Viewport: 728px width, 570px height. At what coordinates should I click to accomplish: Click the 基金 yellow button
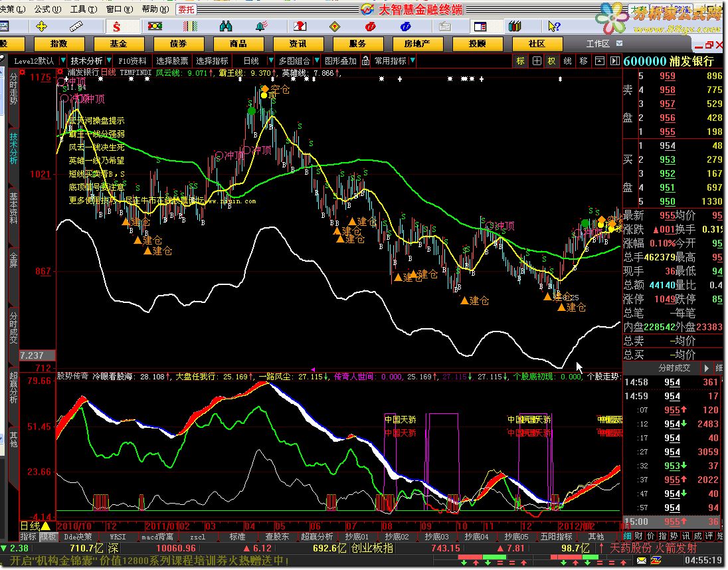(x=118, y=44)
